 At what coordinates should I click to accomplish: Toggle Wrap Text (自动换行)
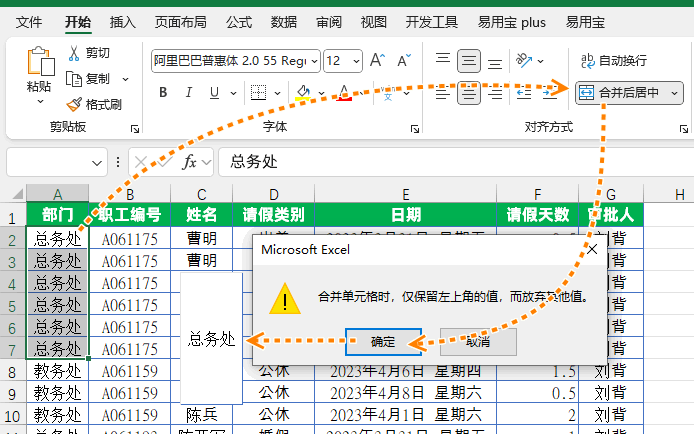coord(613,61)
